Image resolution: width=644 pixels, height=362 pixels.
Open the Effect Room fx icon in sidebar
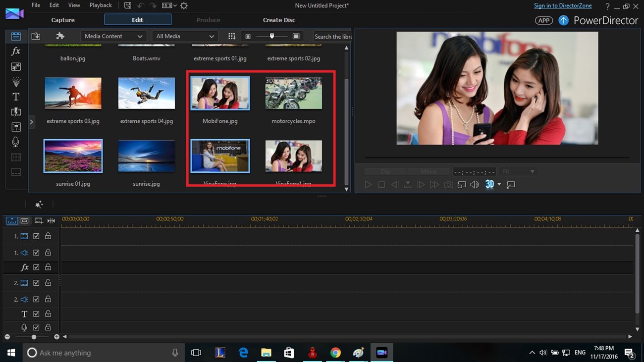click(x=16, y=52)
